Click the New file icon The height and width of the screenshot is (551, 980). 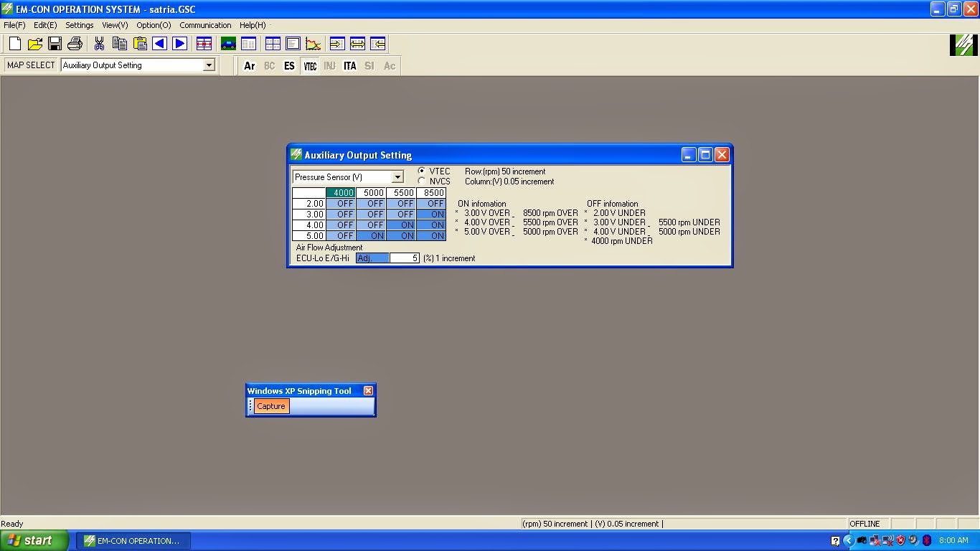[x=15, y=44]
